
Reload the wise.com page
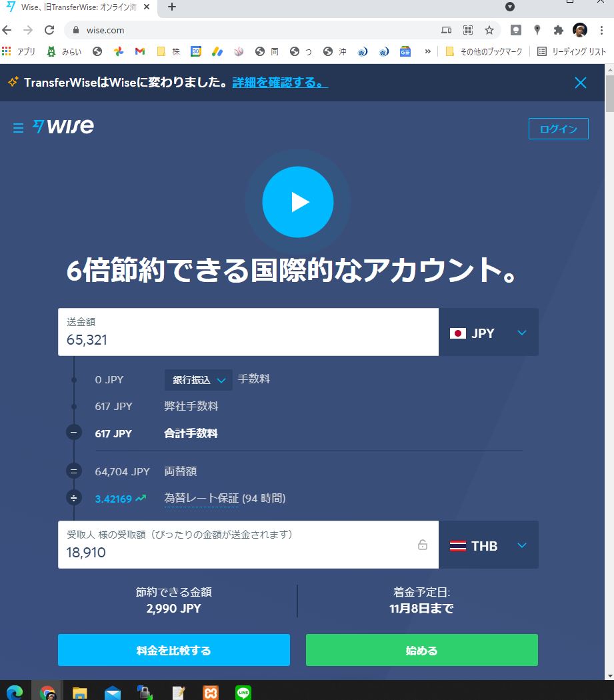[x=49, y=30]
